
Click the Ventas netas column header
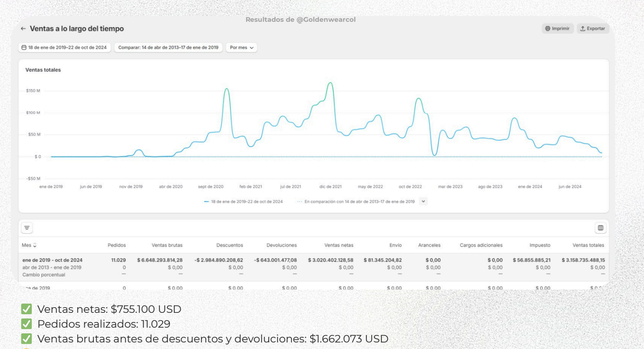(x=339, y=245)
